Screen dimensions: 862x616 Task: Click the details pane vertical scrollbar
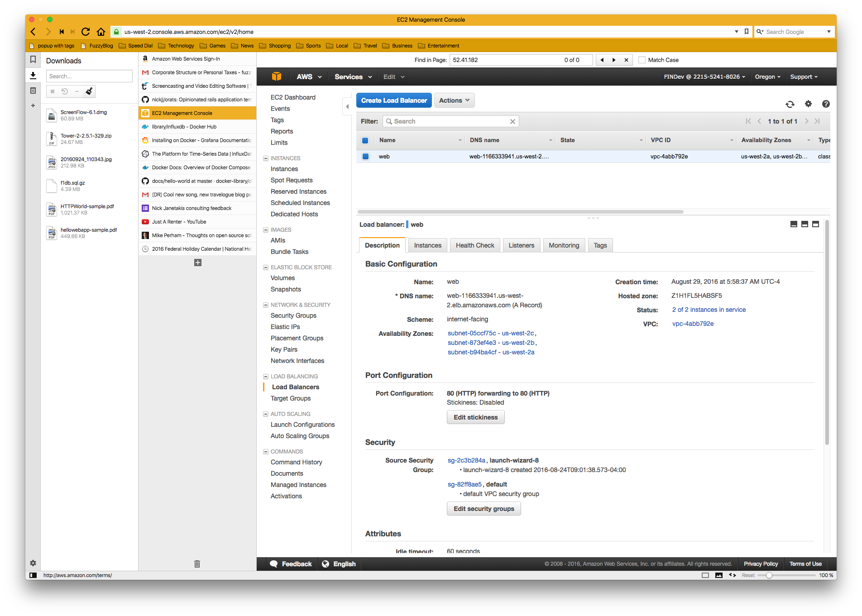(x=827, y=333)
